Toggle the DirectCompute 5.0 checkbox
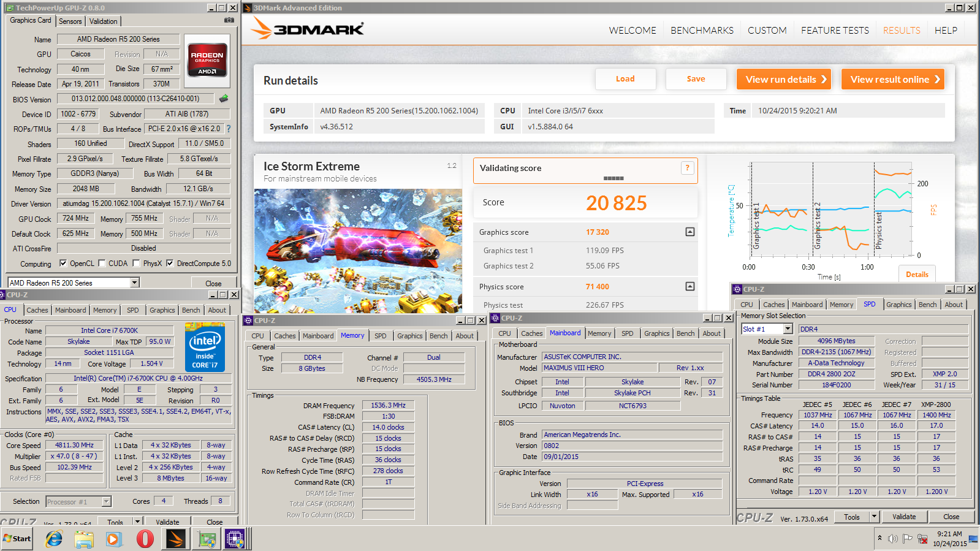This screenshot has width=980, height=551. tap(170, 264)
